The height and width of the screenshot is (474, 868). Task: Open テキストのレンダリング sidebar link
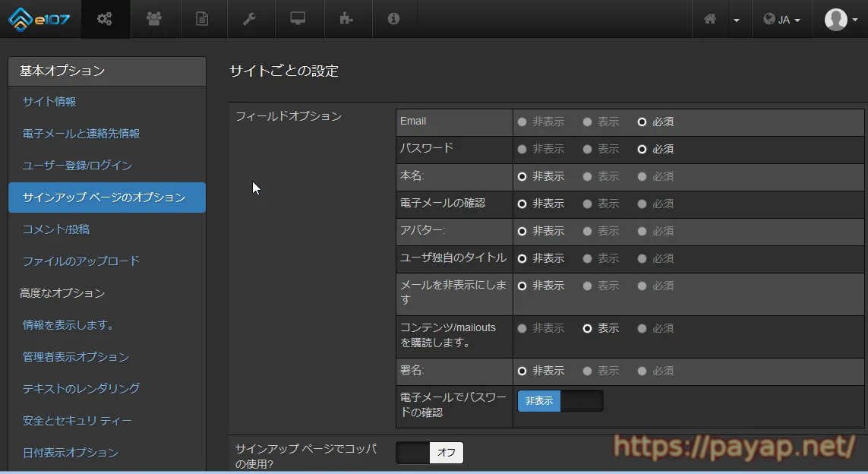(x=80, y=389)
